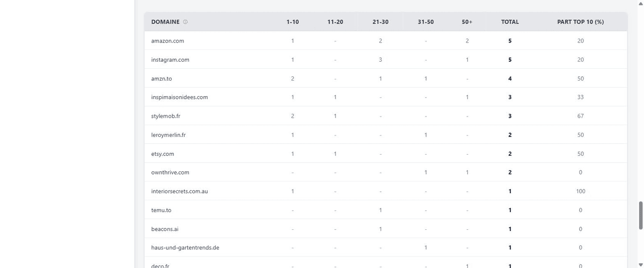Click amzn.to total value 4
The image size is (644, 268).
click(510, 78)
